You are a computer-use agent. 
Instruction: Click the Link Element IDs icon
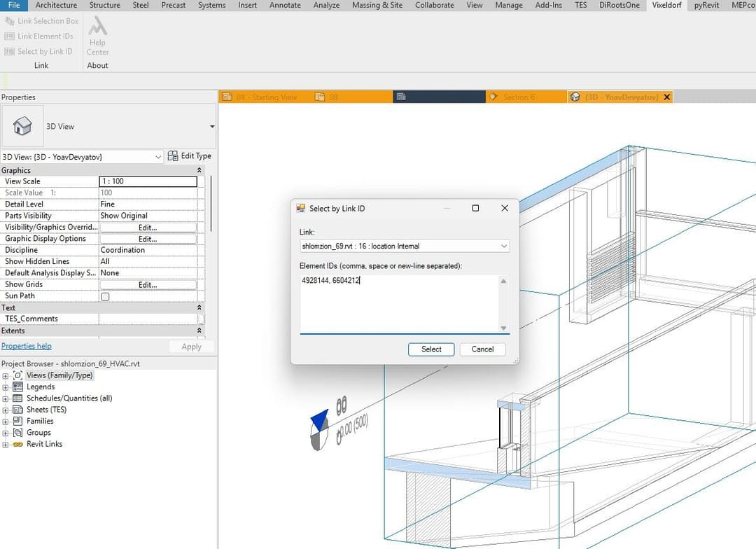9,36
